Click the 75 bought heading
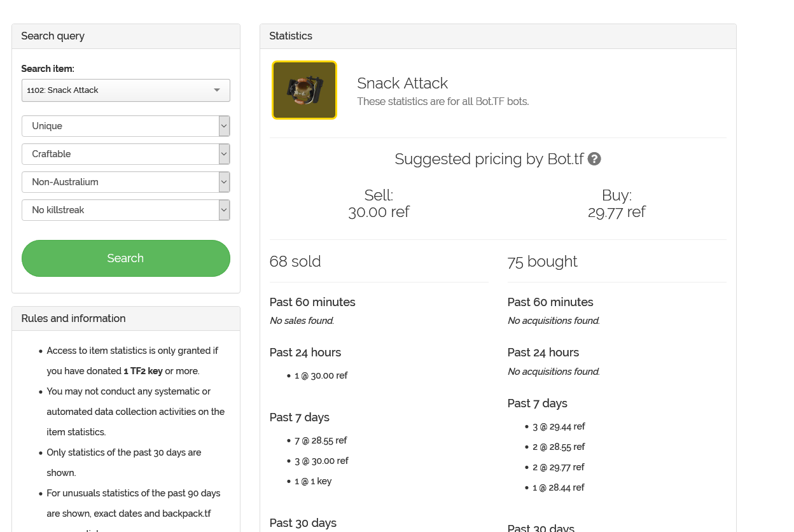Viewport: 794px width, 532px height. (x=542, y=262)
